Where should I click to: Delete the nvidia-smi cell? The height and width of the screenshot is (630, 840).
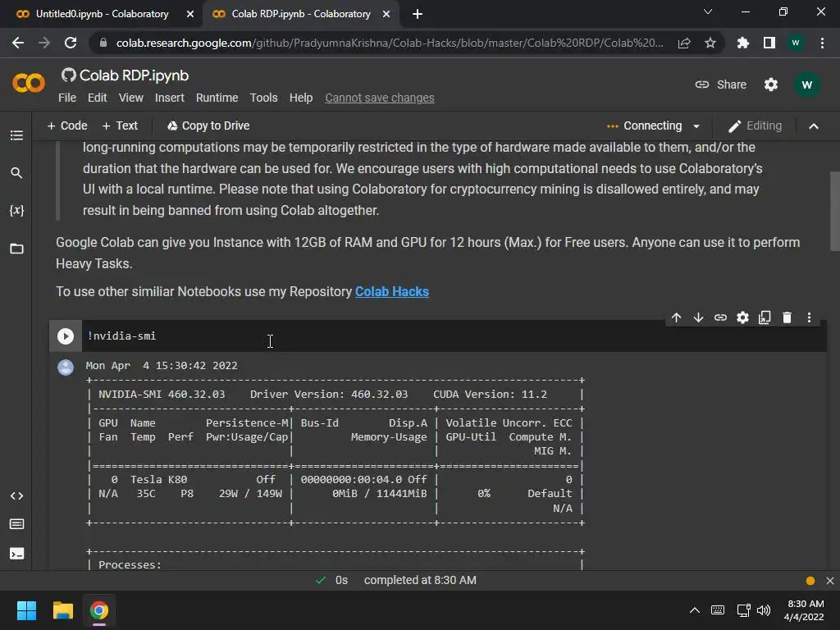(x=787, y=317)
